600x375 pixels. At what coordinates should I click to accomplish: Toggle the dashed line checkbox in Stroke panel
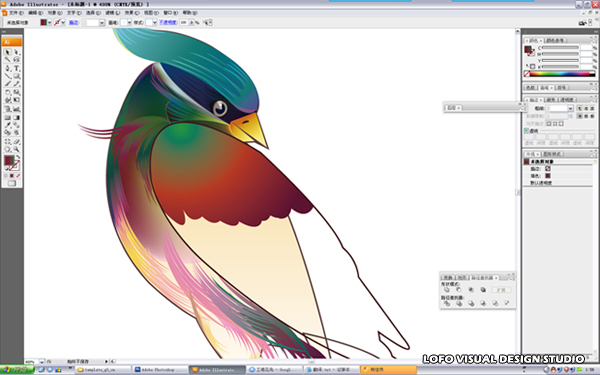coord(527,130)
